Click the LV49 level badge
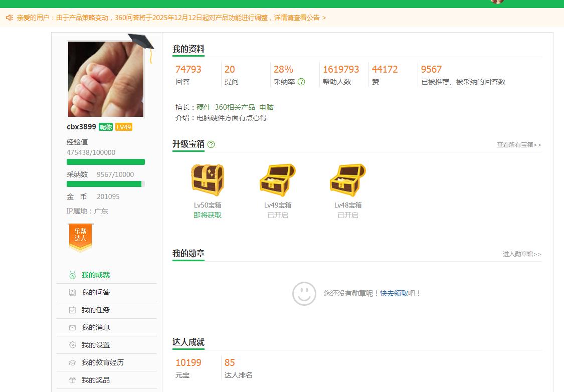564x392 pixels. click(123, 127)
